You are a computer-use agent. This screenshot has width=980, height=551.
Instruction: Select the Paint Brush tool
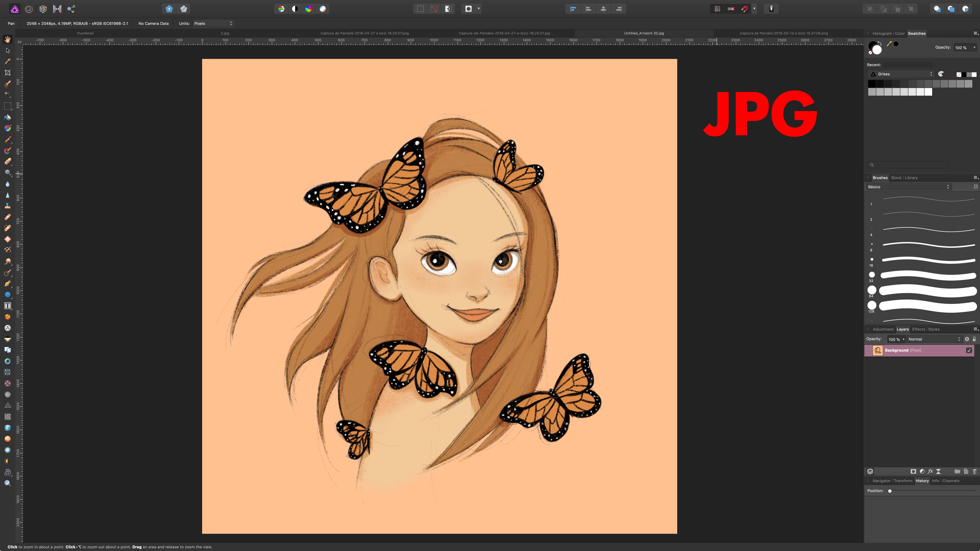point(8,139)
